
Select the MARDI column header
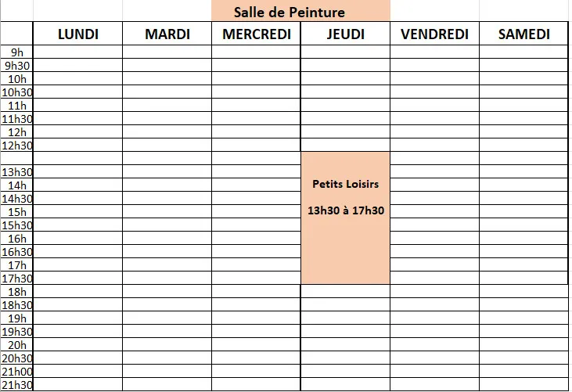(167, 34)
